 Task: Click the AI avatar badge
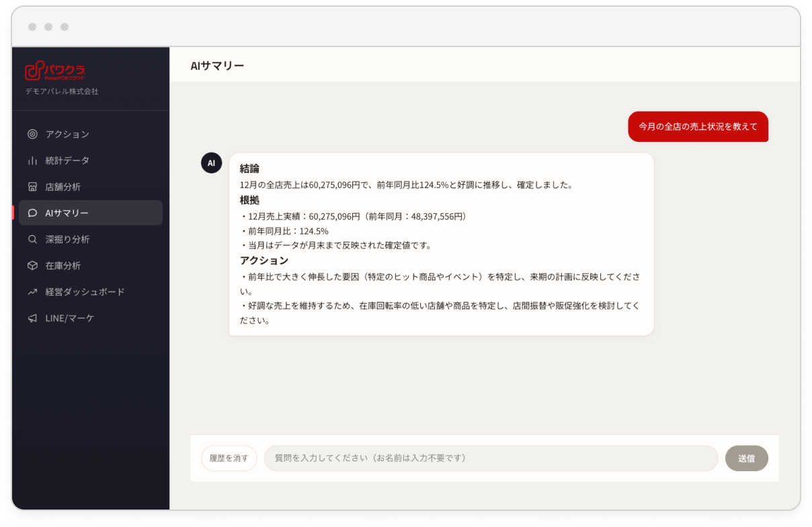[x=211, y=163]
